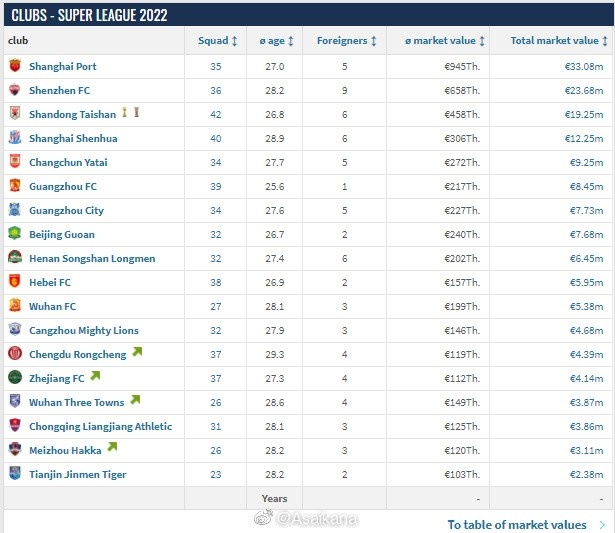
Task: Open the Wuhan Three Towns link
Action: click(76, 402)
